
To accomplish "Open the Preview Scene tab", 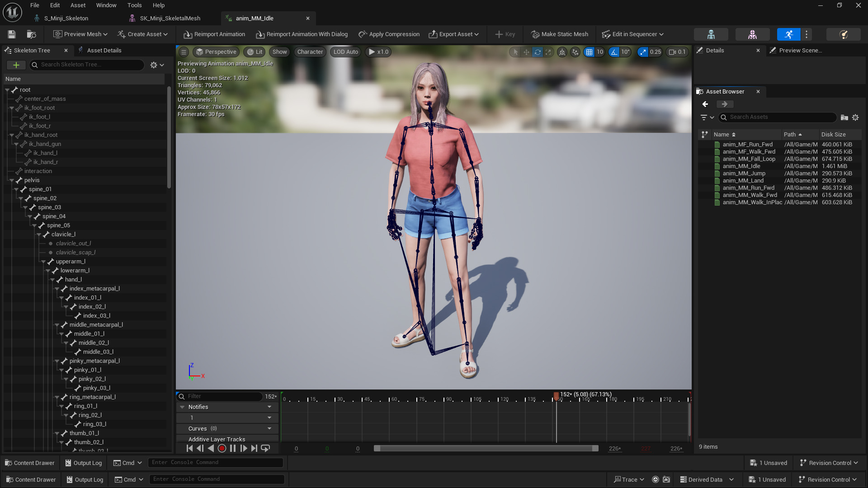I will (x=800, y=51).
